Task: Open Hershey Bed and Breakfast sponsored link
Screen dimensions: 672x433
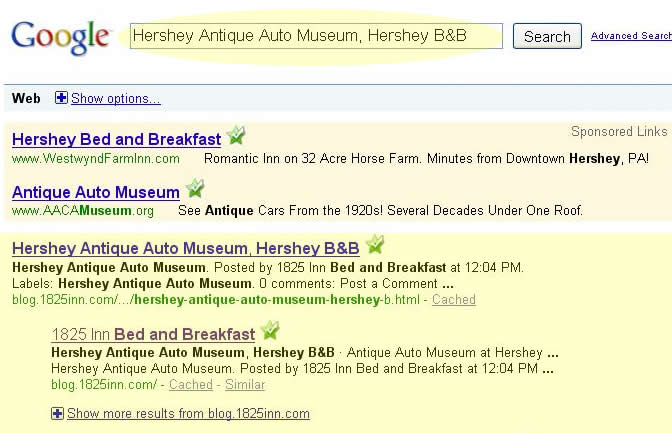Action: pos(117,139)
